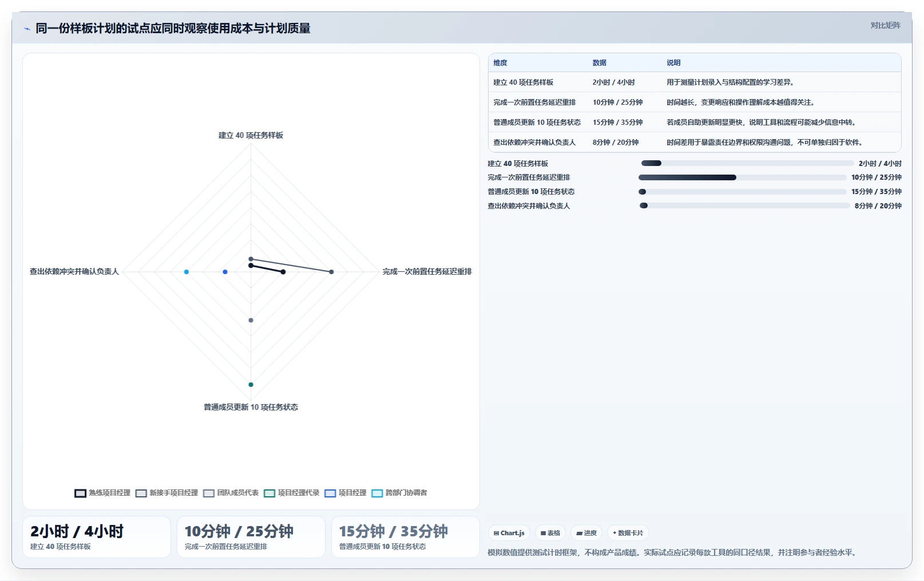Click the Chart.js tag chip
The image size is (924, 581).
point(509,533)
